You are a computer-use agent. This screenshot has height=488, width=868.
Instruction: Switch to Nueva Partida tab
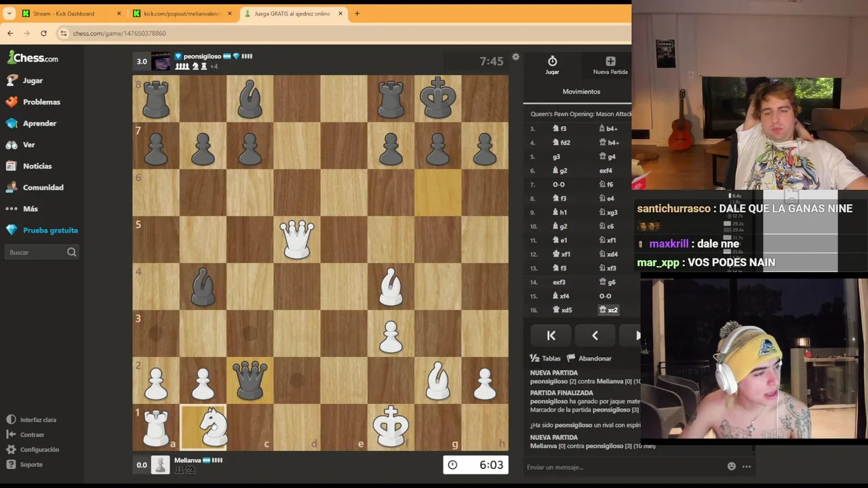pyautogui.click(x=610, y=65)
